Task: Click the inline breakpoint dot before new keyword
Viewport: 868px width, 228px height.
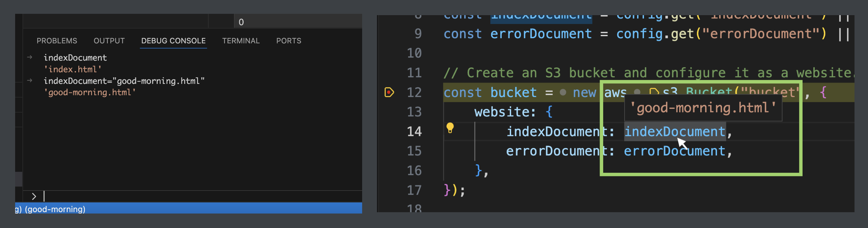Action: [x=563, y=92]
